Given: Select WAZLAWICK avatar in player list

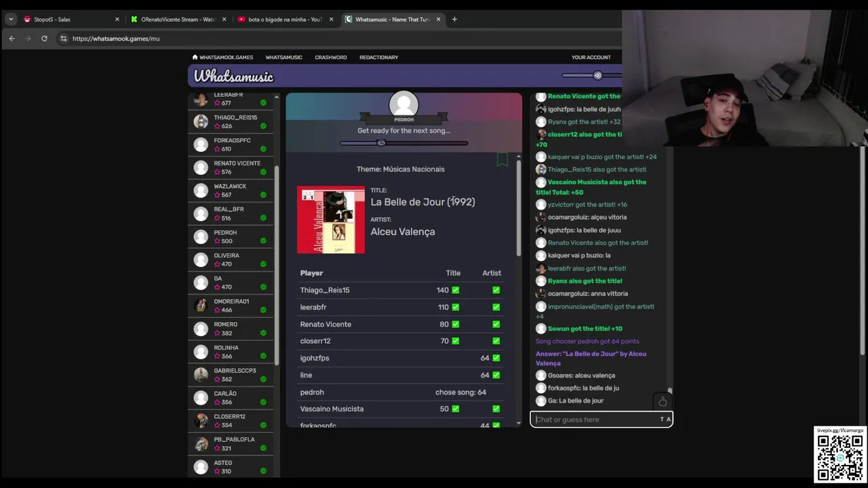Looking at the screenshot, I should [x=201, y=190].
